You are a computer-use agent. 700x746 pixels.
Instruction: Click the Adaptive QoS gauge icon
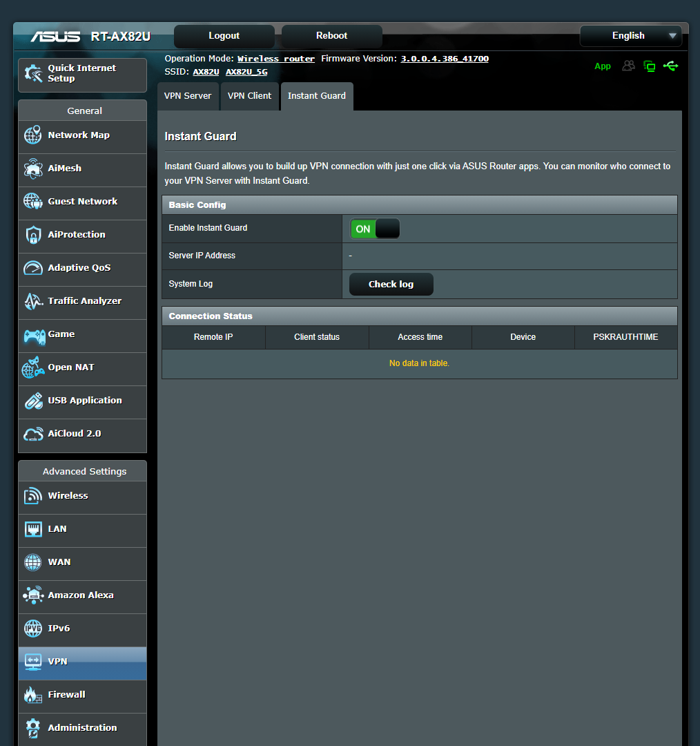pos(33,268)
